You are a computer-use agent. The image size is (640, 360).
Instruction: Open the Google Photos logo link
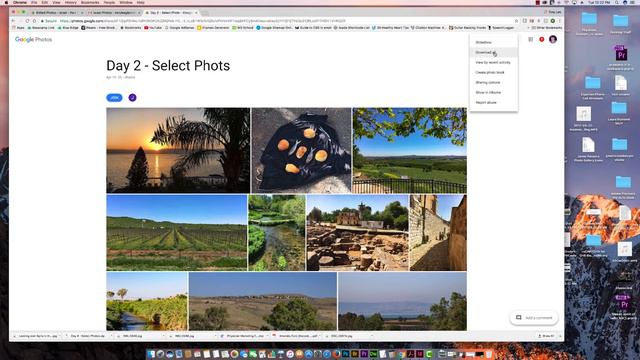33,40
